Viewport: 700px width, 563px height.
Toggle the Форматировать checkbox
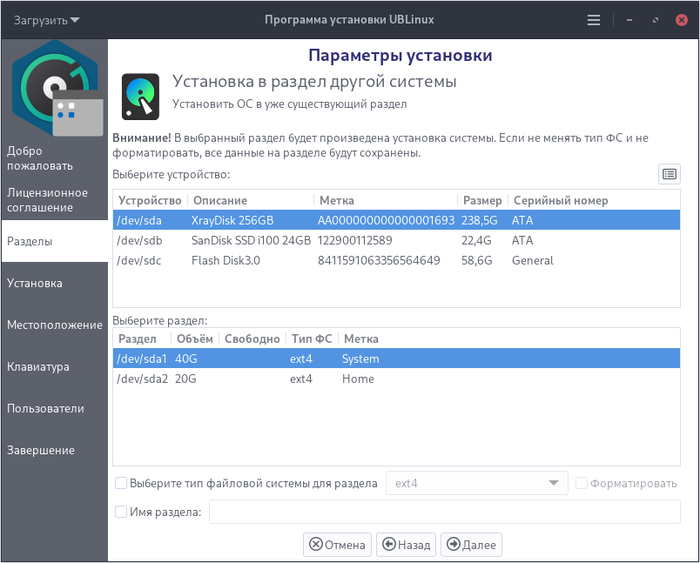pos(582,484)
